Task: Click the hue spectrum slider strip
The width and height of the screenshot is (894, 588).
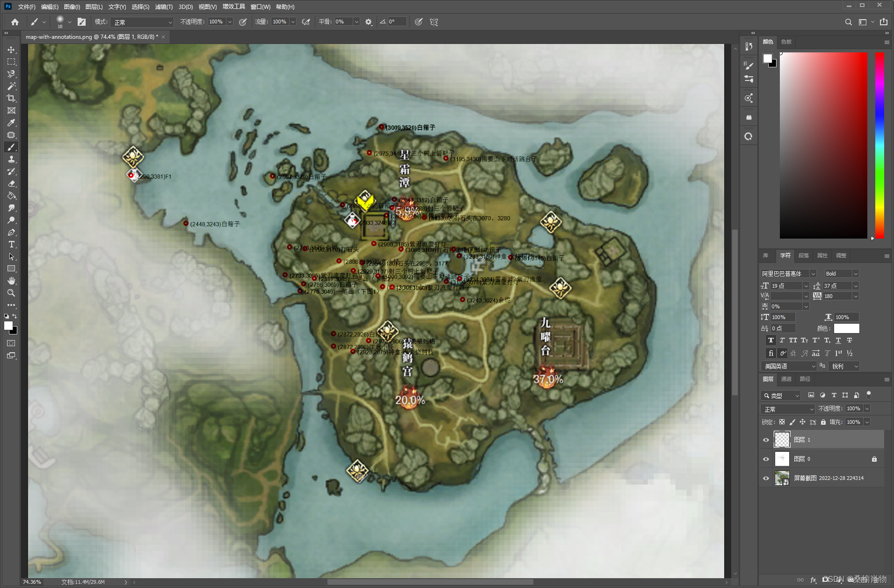Action: pyautogui.click(x=879, y=145)
